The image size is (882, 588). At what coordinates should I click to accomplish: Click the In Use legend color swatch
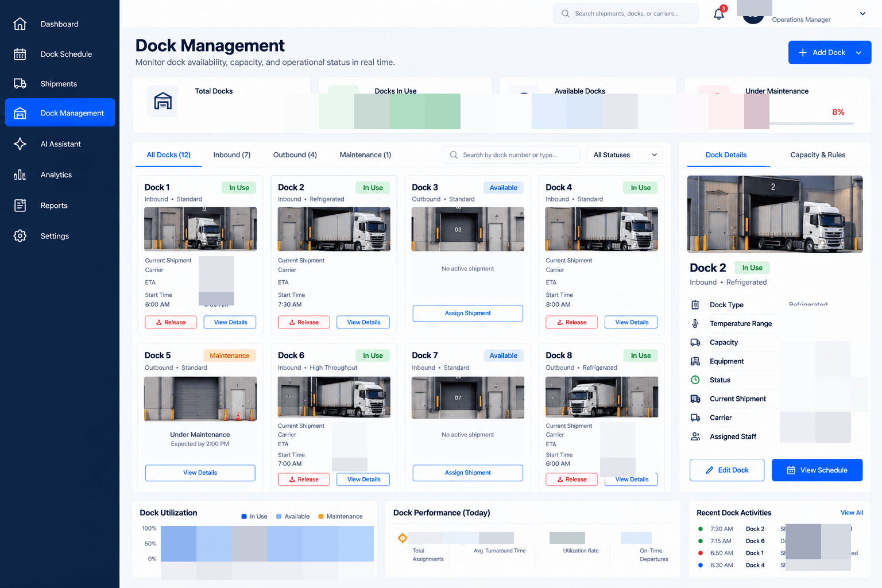[x=244, y=517]
